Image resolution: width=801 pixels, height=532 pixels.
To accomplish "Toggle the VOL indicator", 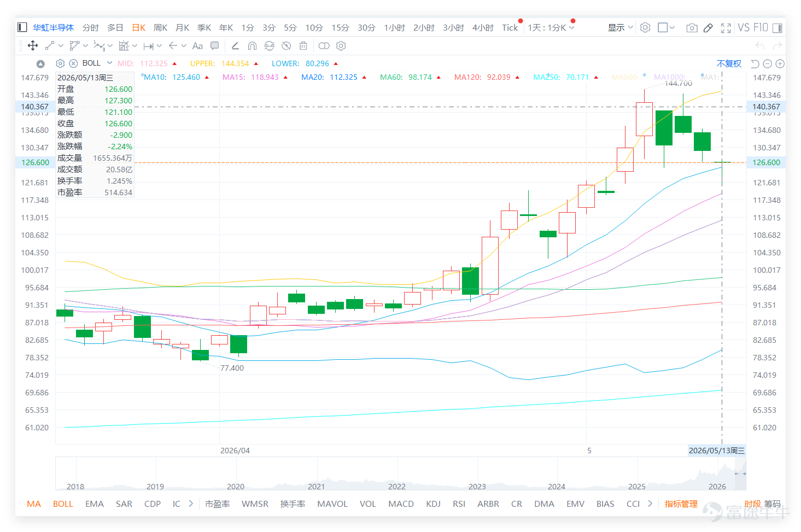I will [x=367, y=504].
